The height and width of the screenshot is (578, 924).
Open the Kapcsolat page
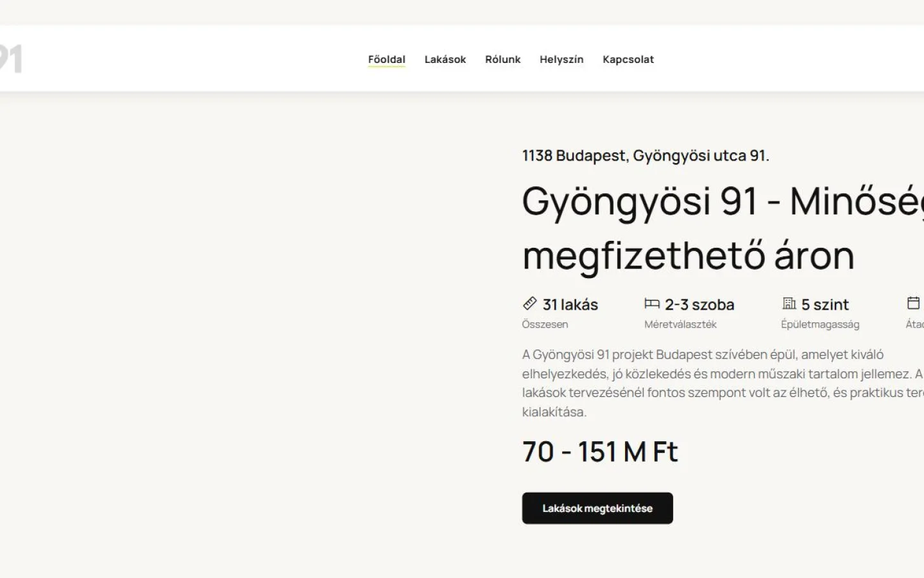(628, 59)
